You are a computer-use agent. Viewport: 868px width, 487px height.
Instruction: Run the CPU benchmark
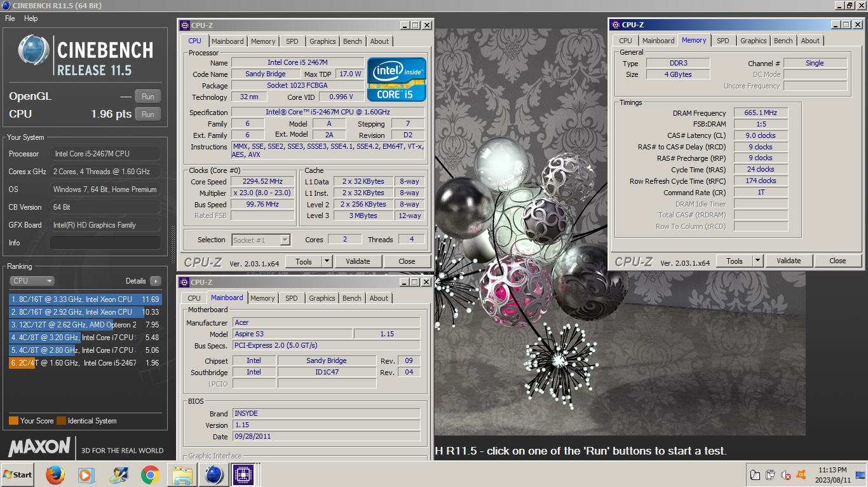(147, 114)
